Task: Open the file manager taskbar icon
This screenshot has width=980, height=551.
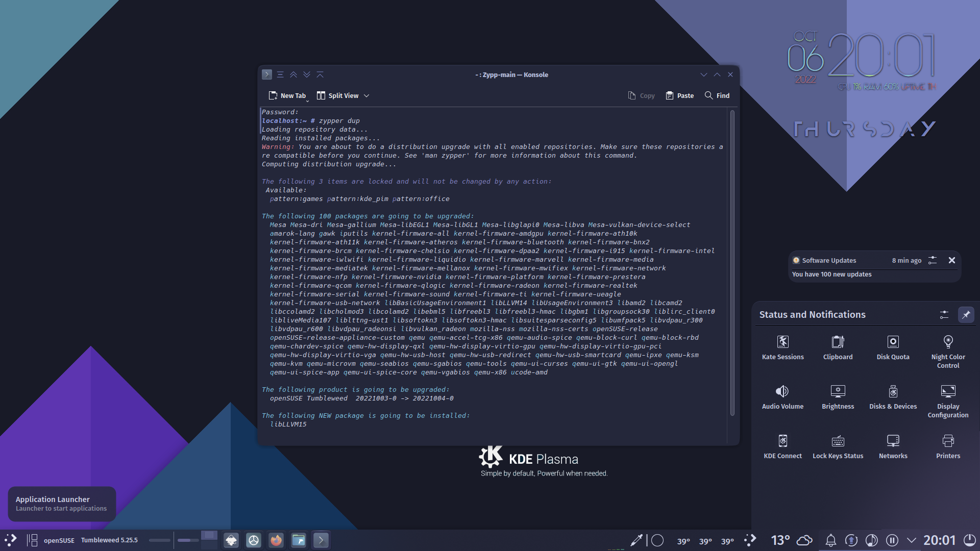Action: 299,540
